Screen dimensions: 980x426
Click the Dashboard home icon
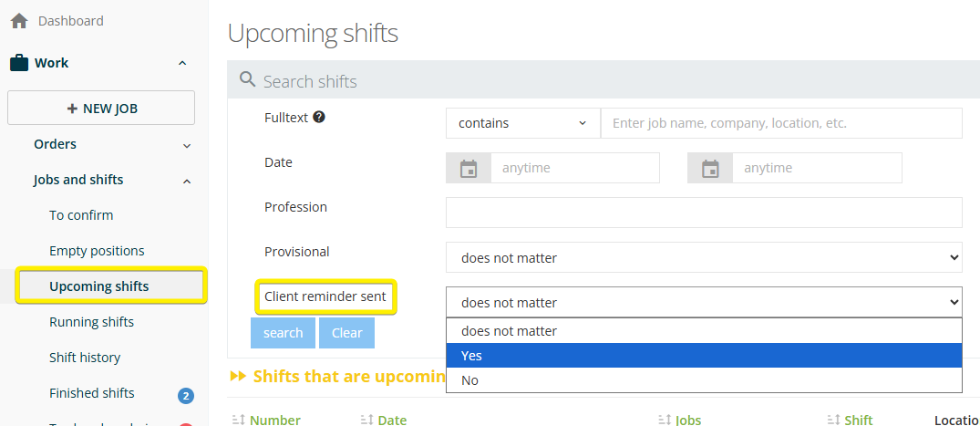pyautogui.click(x=19, y=21)
